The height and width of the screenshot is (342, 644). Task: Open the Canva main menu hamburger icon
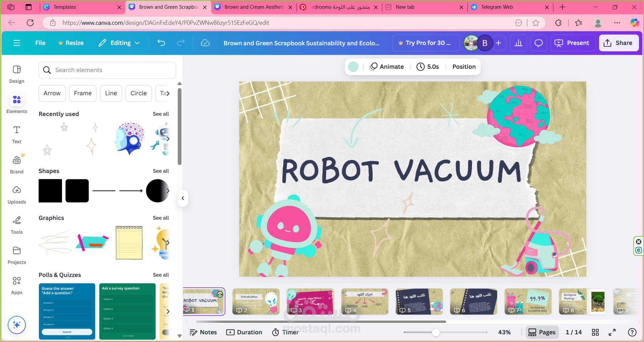pos(17,43)
